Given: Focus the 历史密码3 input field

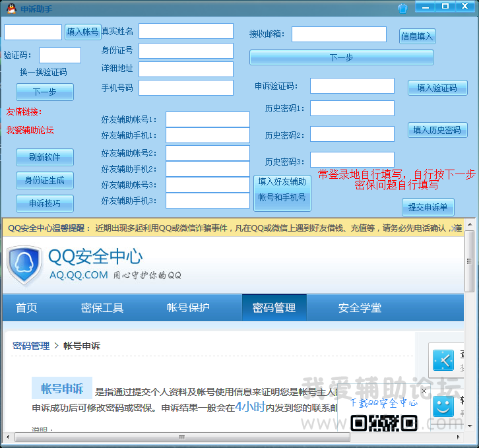Looking at the screenshot, I should tap(352, 160).
